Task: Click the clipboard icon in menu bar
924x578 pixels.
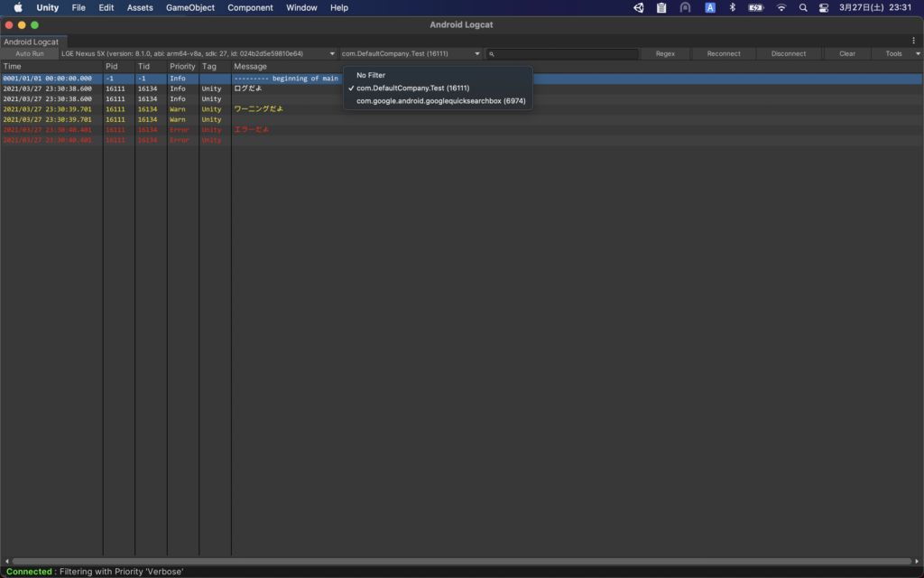Action: coord(663,7)
